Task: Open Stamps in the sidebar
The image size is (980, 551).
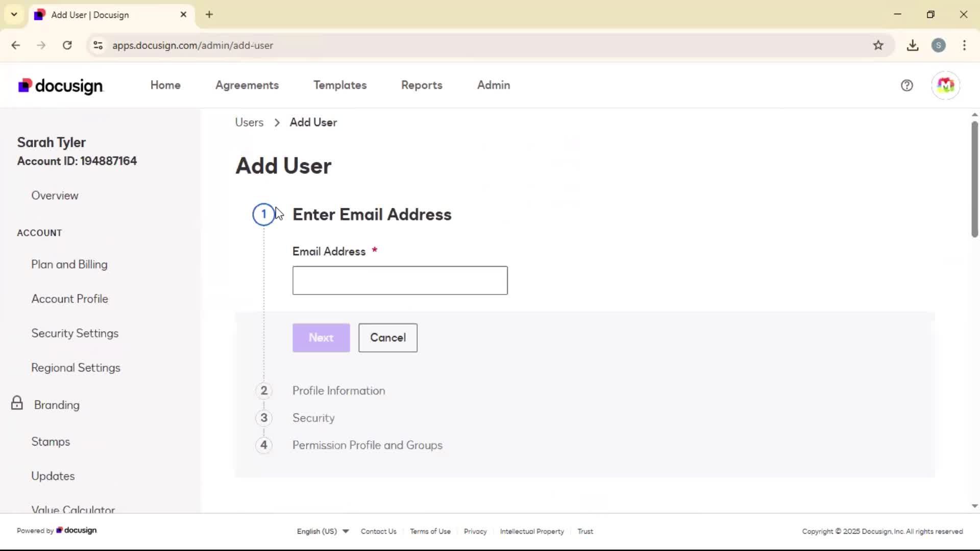Action: point(51,442)
